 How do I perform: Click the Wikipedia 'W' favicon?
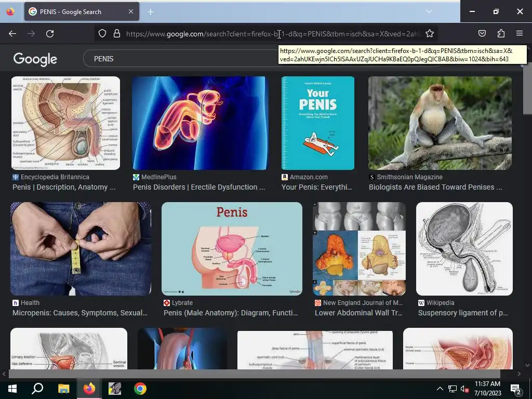click(421, 303)
